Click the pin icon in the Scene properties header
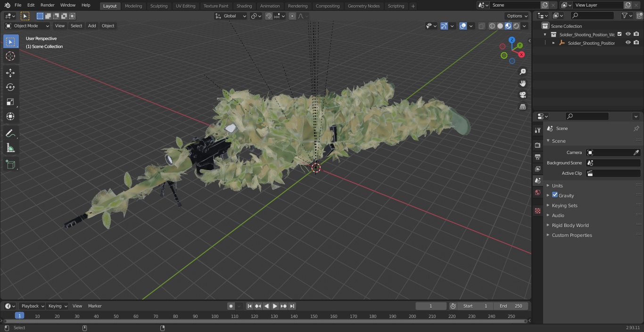 click(x=636, y=129)
